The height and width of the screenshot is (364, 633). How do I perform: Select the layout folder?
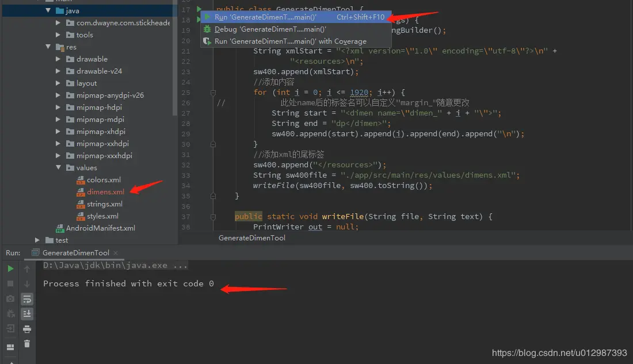[81, 83]
